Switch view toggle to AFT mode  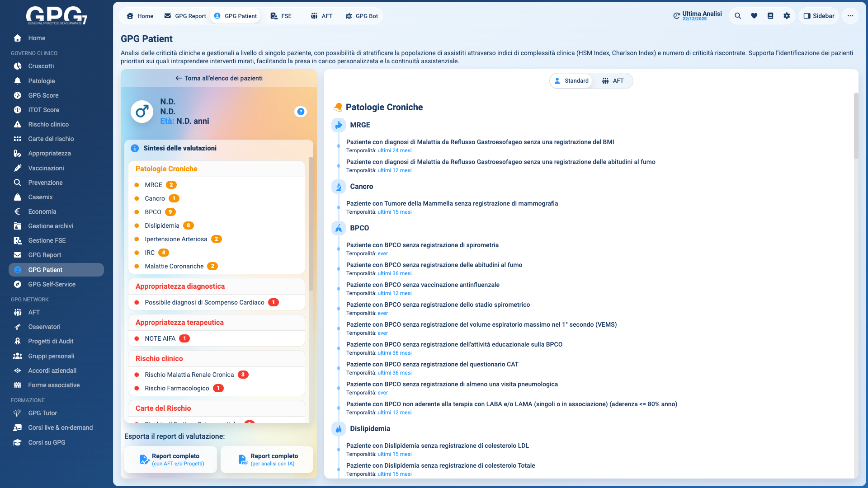click(613, 81)
